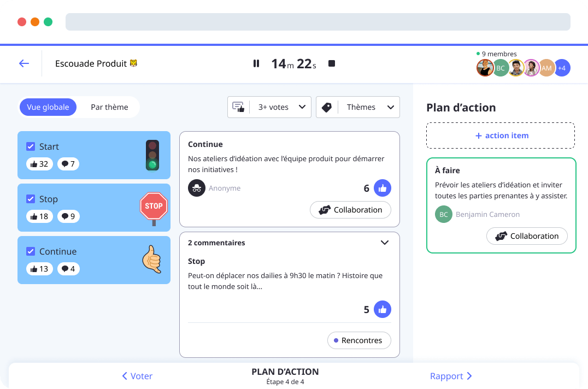Click the thumbs-up on the Stop comment
The height and width of the screenshot is (389, 588).
[x=383, y=309]
